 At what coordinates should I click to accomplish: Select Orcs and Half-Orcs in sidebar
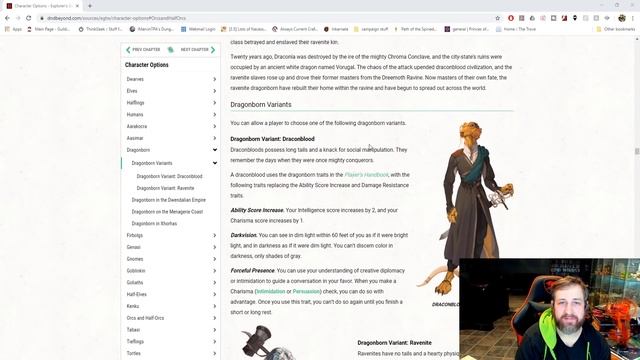145,318
